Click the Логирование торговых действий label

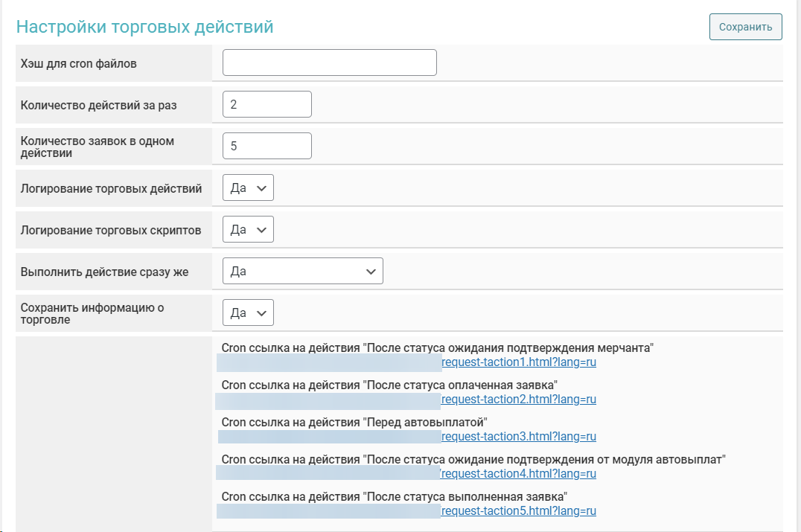click(x=112, y=189)
